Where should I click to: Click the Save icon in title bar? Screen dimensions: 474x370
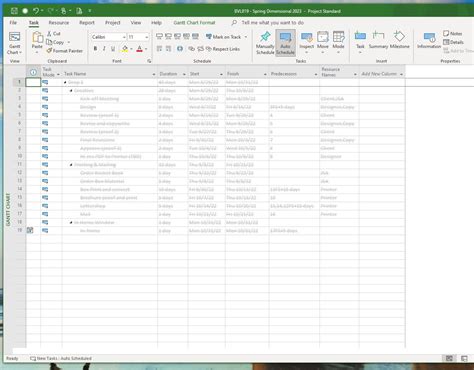[x=14, y=11]
